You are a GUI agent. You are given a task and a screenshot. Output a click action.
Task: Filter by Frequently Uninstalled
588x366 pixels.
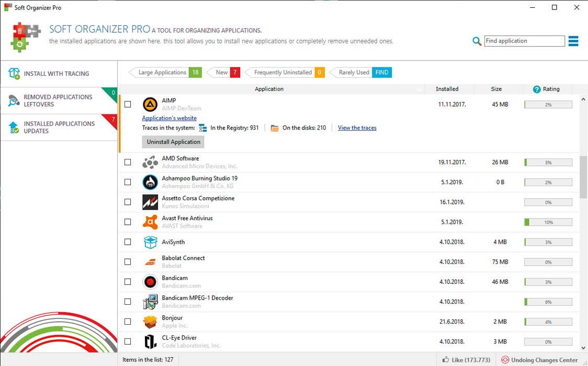[x=284, y=72]
